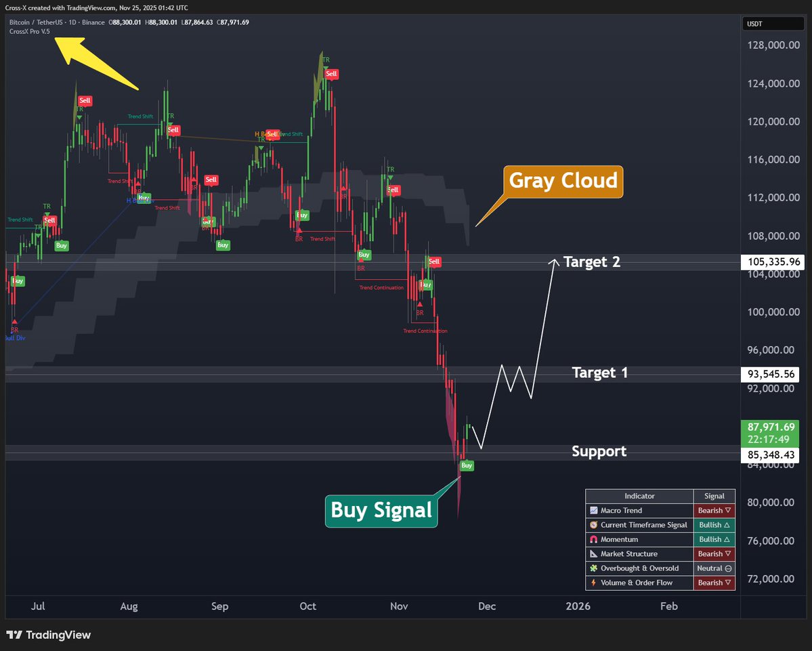Click 'Dec' on the time axis
Screen dimensions: 812x651
tap(488, 606)
